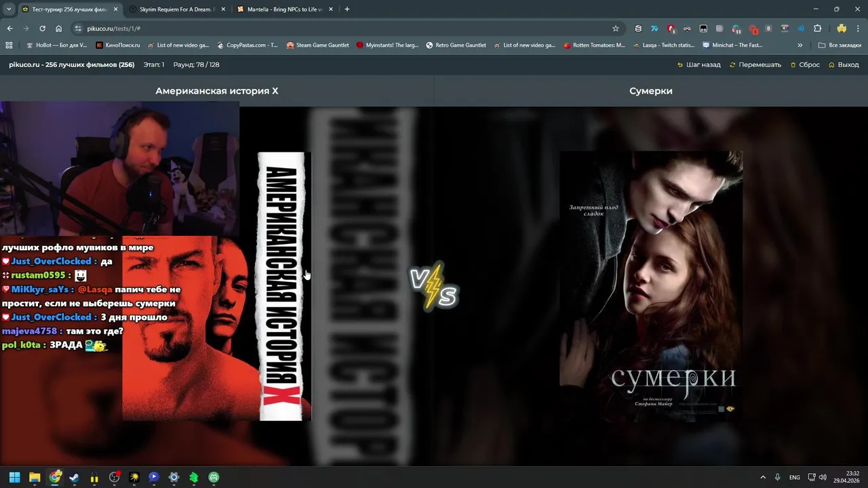Image resolution: width=868 pixels, height=488 pixels.
Task: Open the clock showing 23:32
Action: coord(847,477)
